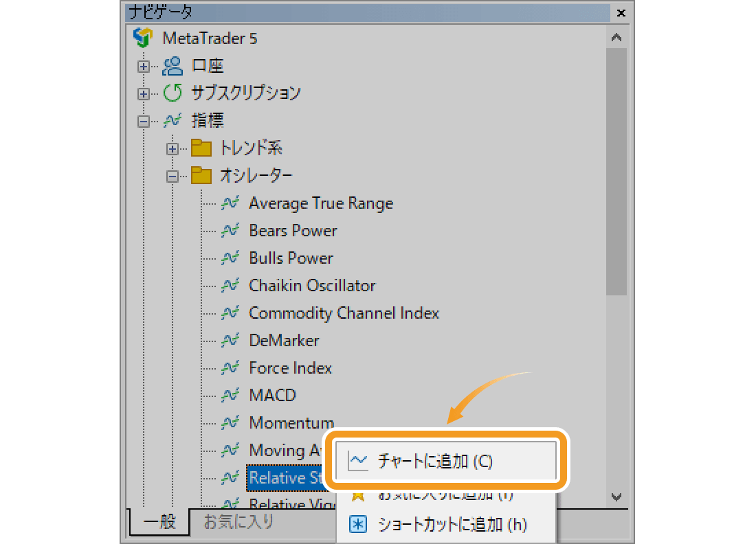Select Chaikin Oscillator in the list
756x544 pixels.
click(312, 286)
